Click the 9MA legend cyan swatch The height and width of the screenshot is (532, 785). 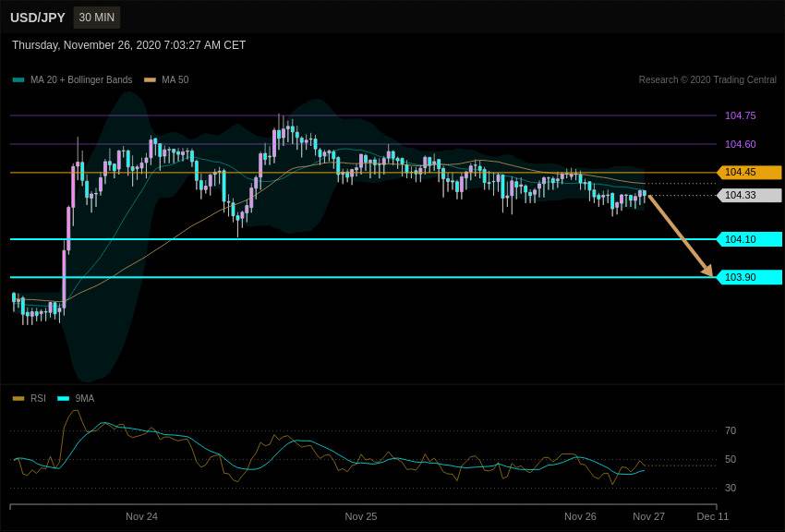click(x=64, y=399)
